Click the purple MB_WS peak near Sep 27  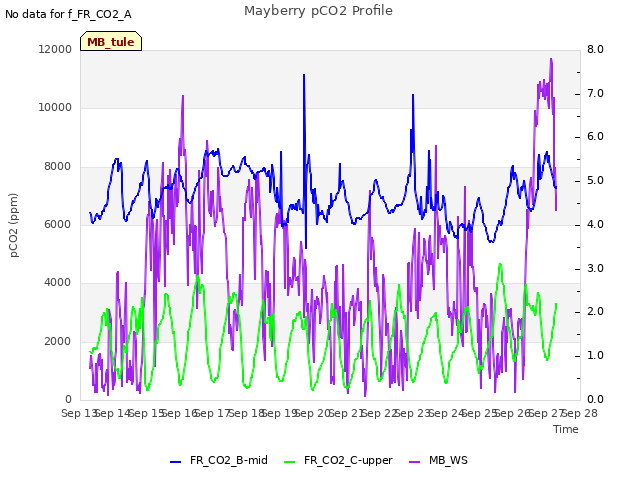click(x=551, y=60)
